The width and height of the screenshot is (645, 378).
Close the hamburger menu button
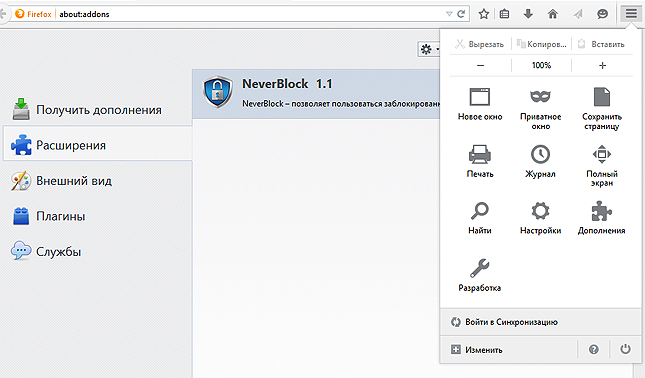[631, 14]
